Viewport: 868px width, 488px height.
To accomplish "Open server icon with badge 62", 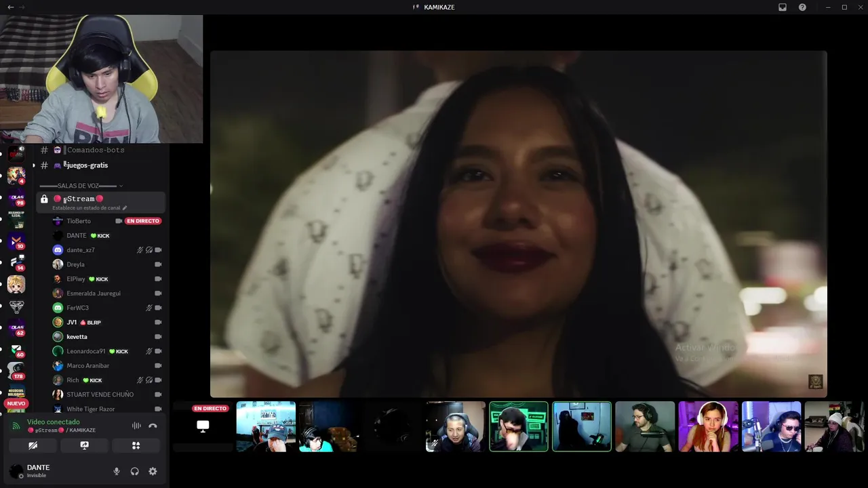I will point(16,327).
